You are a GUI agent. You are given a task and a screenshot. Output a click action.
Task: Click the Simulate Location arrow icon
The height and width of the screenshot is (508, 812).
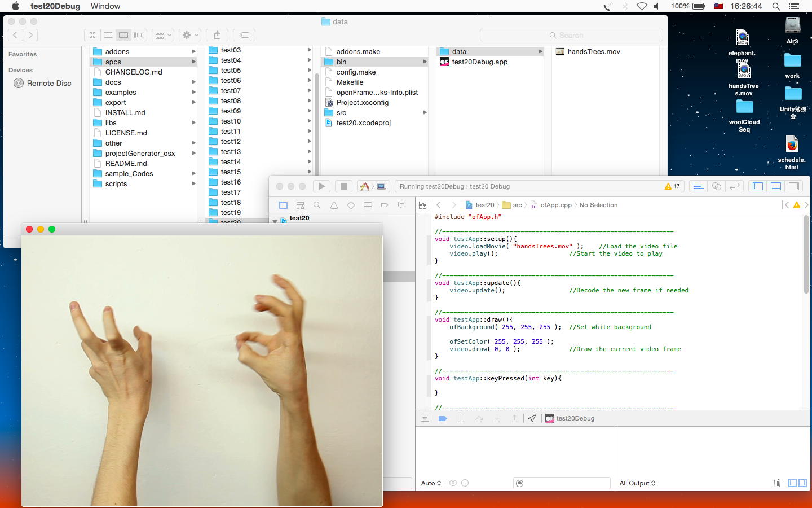[532, 418]
